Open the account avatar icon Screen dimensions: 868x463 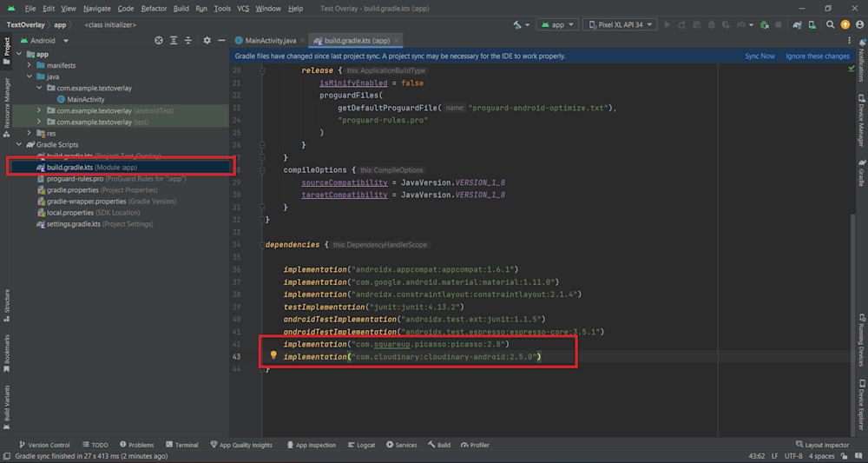click(x=858, y=25)
